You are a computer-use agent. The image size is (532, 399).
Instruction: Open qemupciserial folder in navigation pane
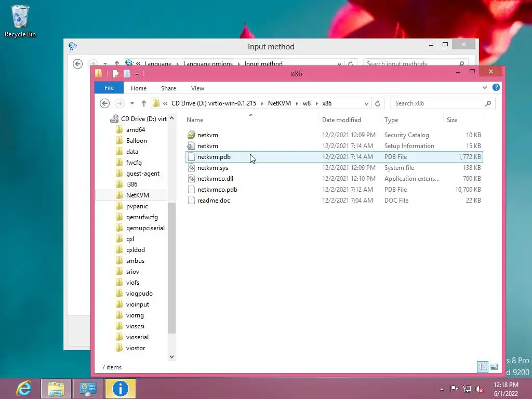[x=140, y=228]
